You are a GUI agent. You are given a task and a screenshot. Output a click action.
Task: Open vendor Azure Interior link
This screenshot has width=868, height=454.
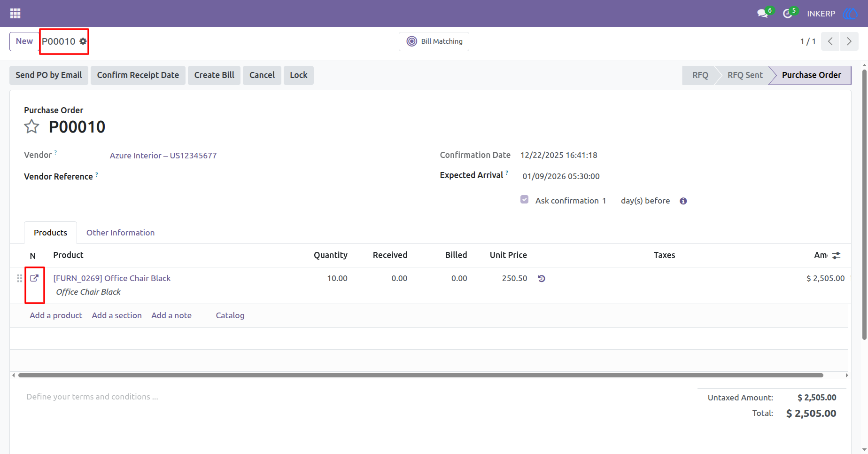click(x=163, y=156)
